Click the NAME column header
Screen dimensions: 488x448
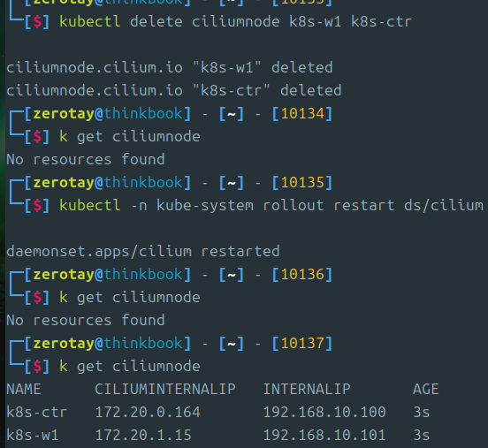pyautogui.click(x=24, y=389)
